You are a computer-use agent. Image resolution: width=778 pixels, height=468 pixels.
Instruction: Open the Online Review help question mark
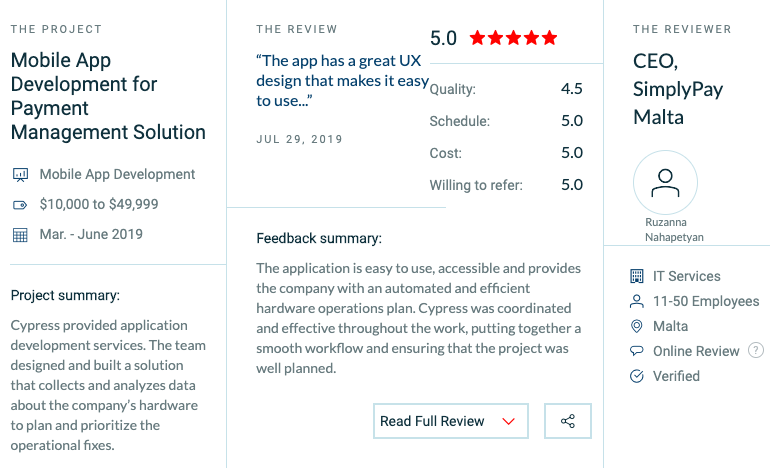pyautogui.click(x=756, y=350)
